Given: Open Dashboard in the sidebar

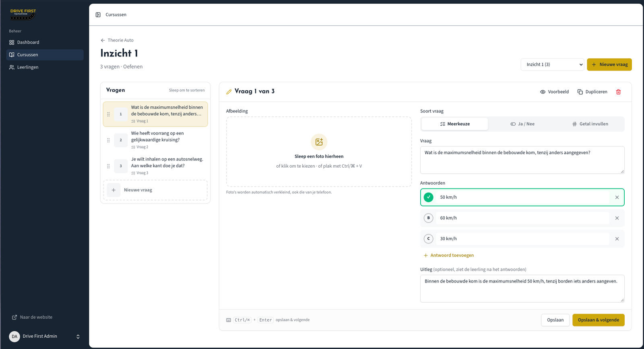Looking at the screenshot, I should pos(45,42).
